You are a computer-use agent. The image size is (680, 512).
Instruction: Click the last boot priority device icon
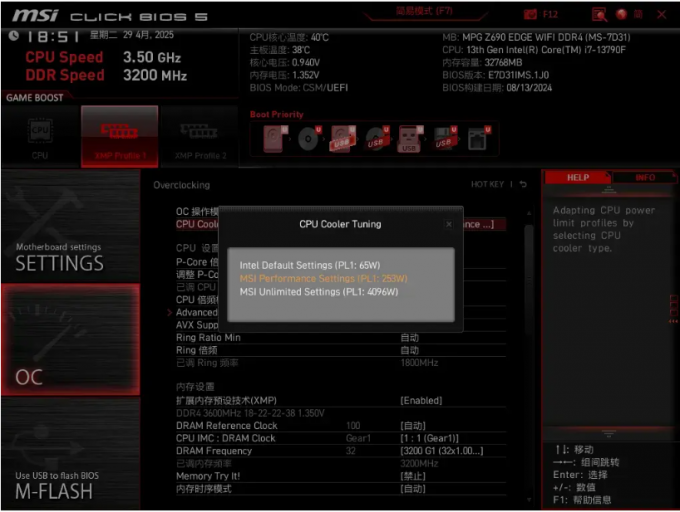(x=475, y=140)
